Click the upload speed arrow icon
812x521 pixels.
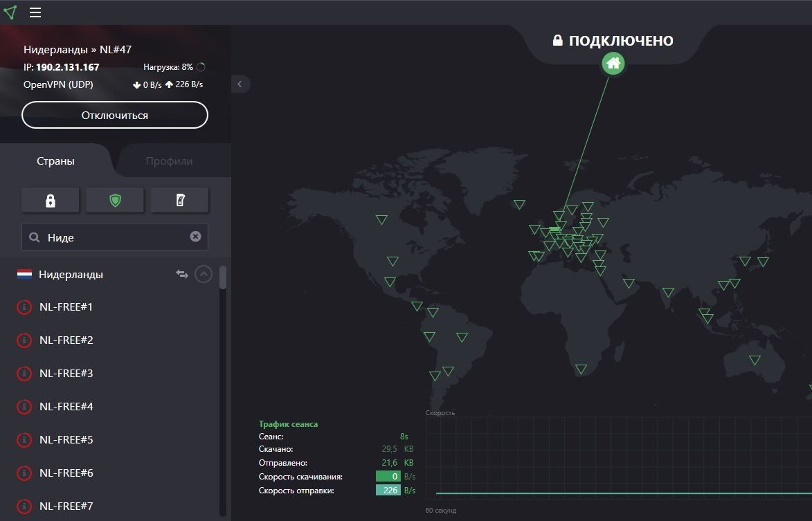click(x=169, y=84)
